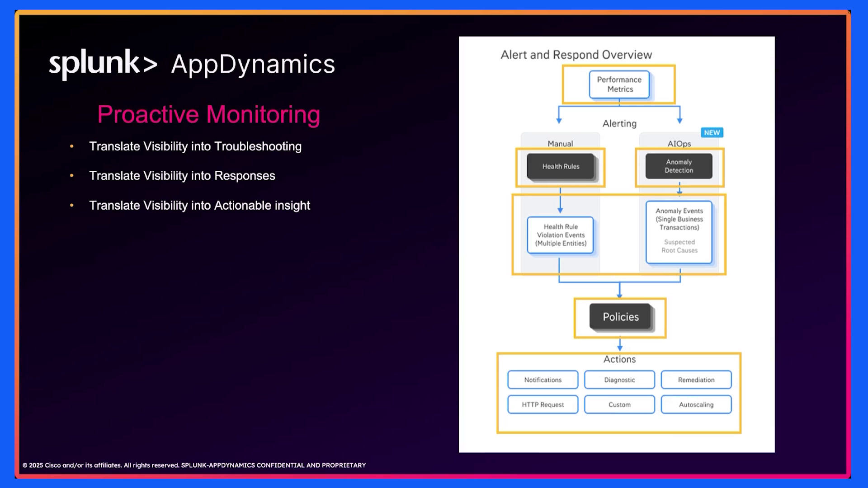Click the NEW badge above AIOps
868x488 pixels.
(712, 132)
